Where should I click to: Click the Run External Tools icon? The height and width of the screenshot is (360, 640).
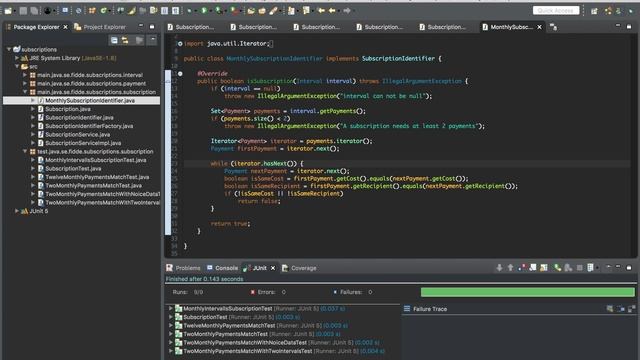[x=234, y=11]
